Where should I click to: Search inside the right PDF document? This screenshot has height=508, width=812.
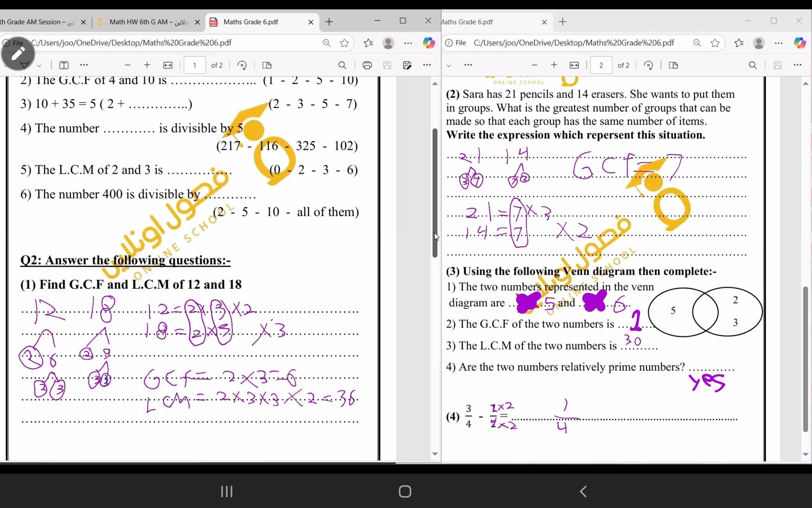[753, 65]
